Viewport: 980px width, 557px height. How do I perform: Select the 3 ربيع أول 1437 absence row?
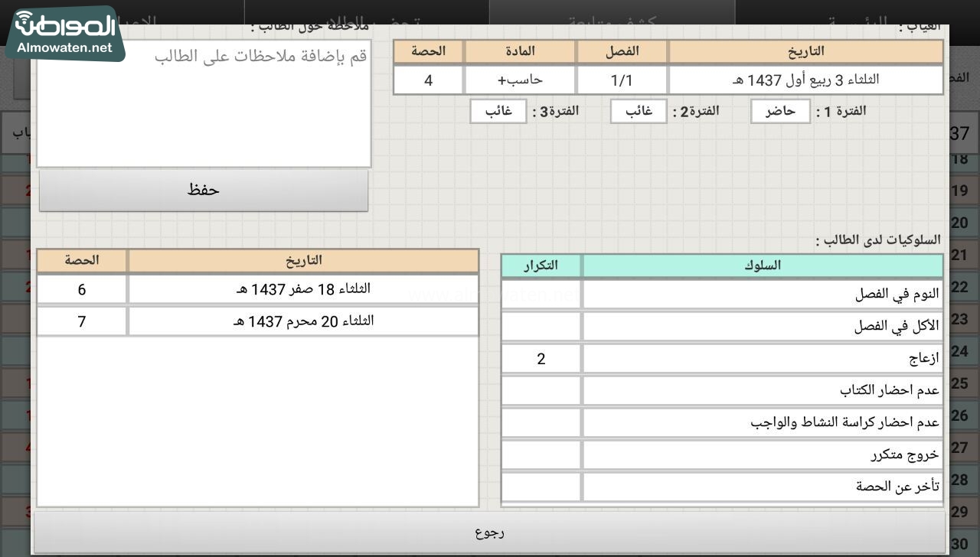pyautogui.click(x=805, y=80)
